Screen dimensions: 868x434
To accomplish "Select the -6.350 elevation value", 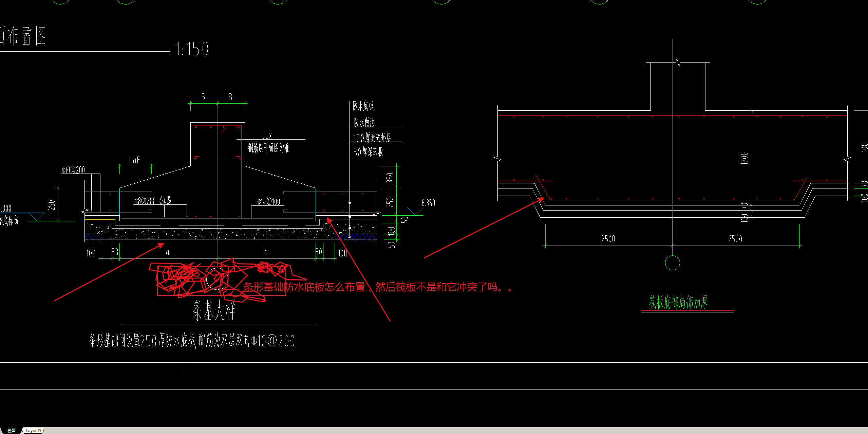I will pyautogui.click(x=427, y=203).
